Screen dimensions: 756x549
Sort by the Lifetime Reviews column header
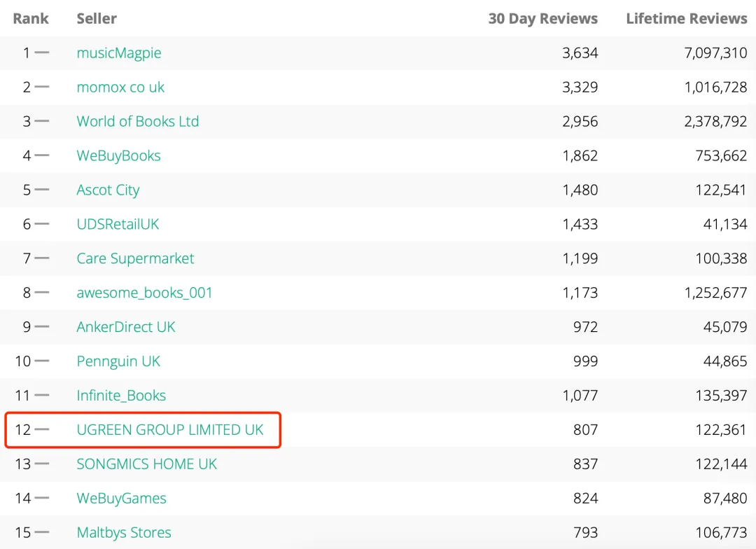point(686,19)
